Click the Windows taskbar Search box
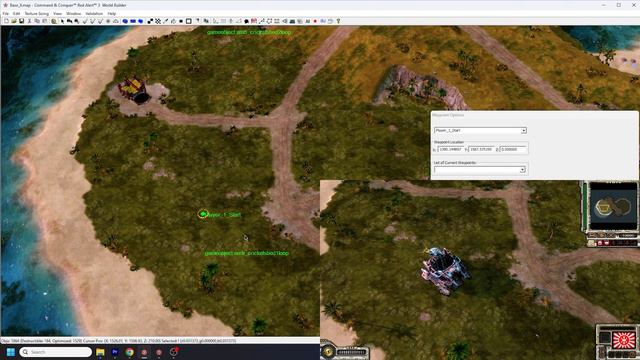The width and height of the screenshot is (640, 360). pos(56,352)
